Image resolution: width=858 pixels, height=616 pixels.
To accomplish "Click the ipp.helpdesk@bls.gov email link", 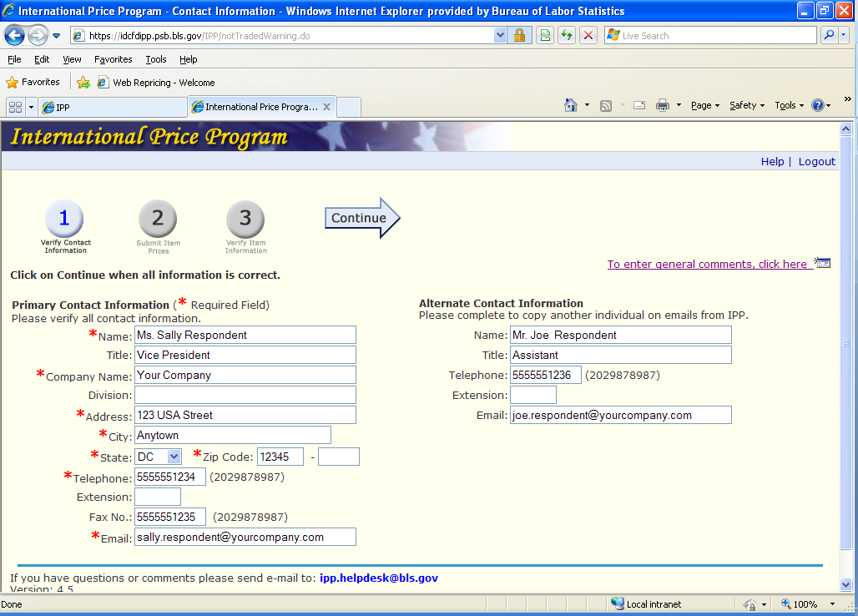I will (x=378, y=578).
